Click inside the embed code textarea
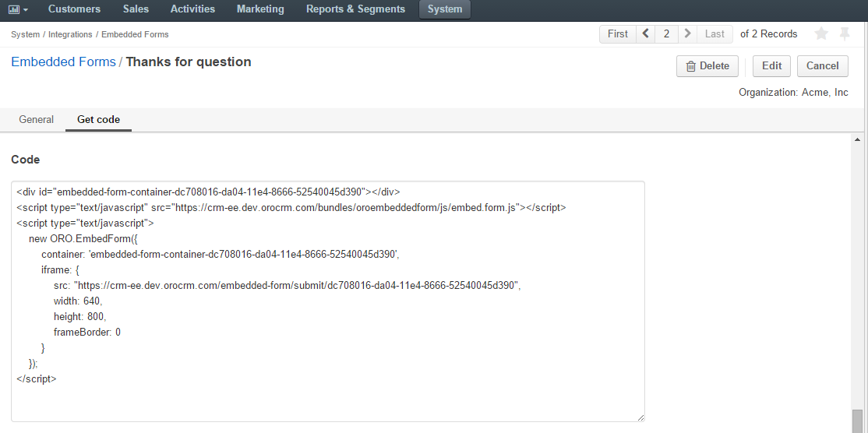 coord(328,301)
